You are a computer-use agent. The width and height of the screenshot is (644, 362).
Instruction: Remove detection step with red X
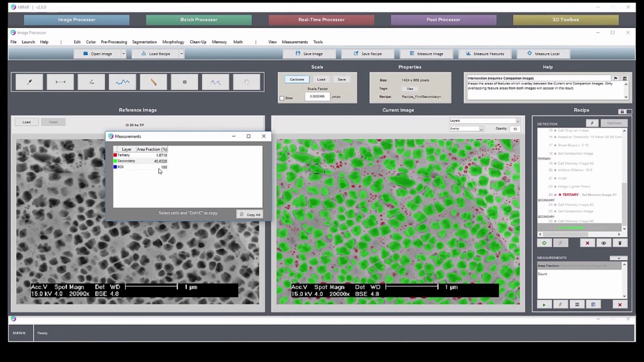click(587, 243)
